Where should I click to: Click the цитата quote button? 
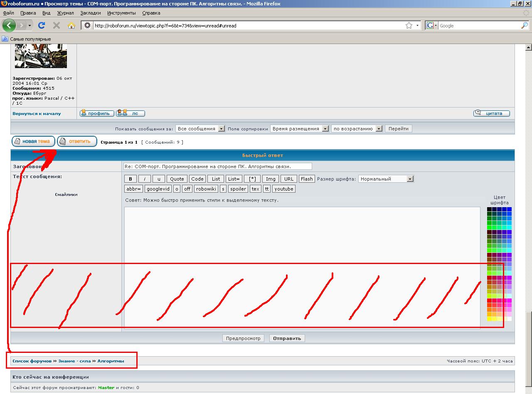click(x=492, y=113)
